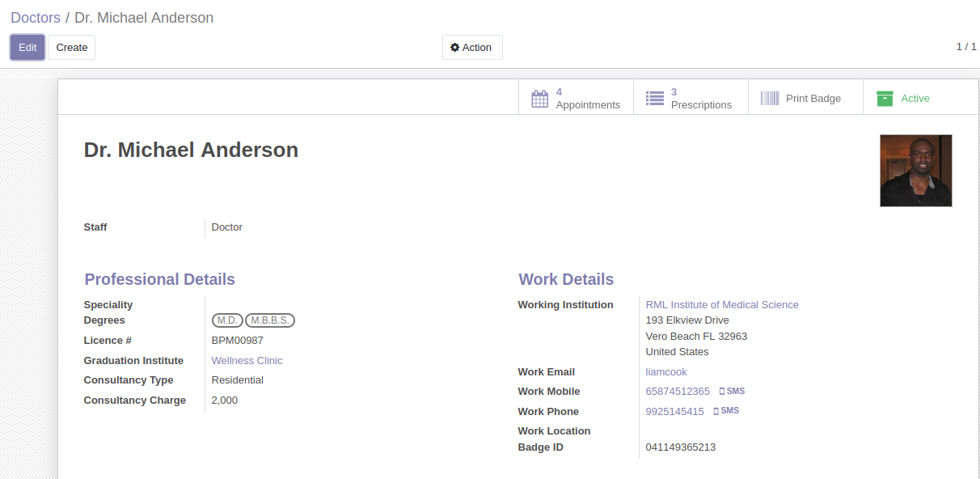
Task: Open the RML Institute of Medical Science link
Action: pos(721,304)
